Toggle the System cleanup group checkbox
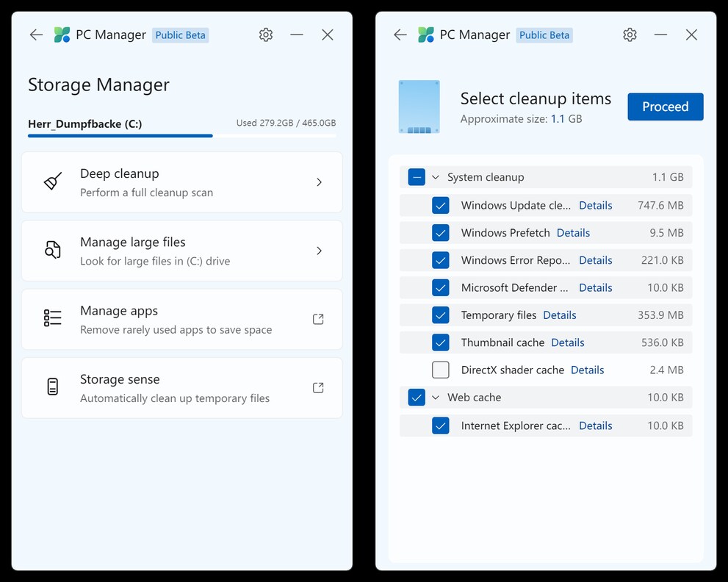This screenshot has height=582, width=728. coord(417,177)
